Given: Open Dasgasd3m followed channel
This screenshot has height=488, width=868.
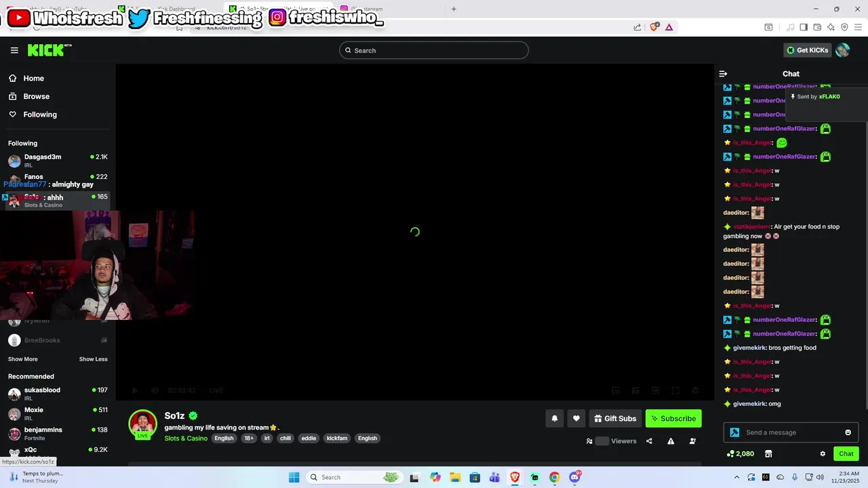Looking at the screenshot, I should (x=58, y=161).
